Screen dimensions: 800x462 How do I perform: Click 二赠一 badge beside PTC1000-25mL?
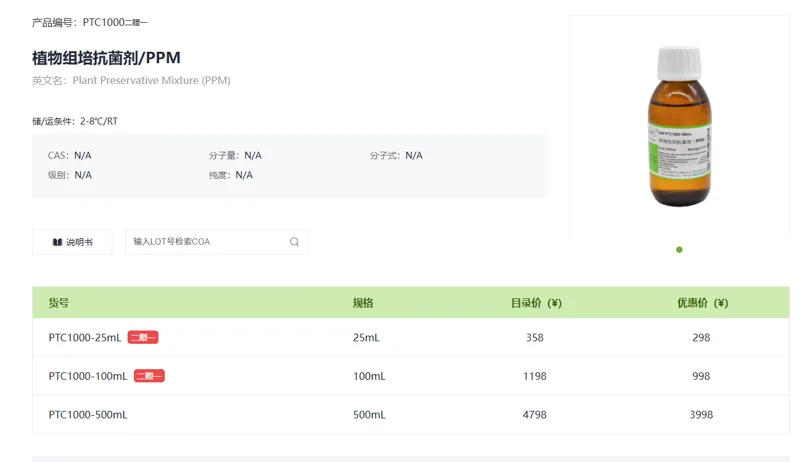143,337
